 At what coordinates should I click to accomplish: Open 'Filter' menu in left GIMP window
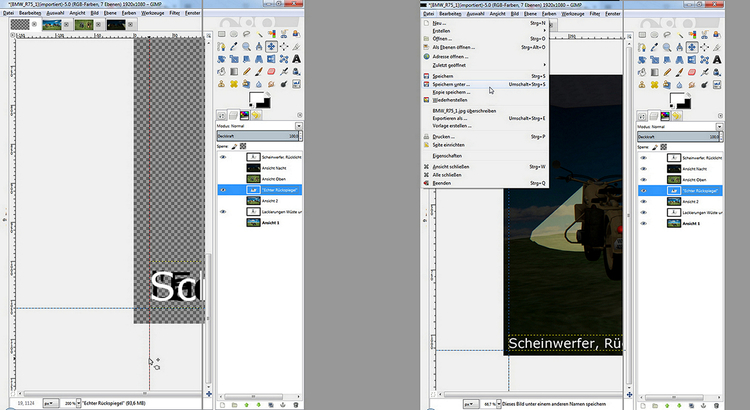pyautogui.click(x=175, y=13)
